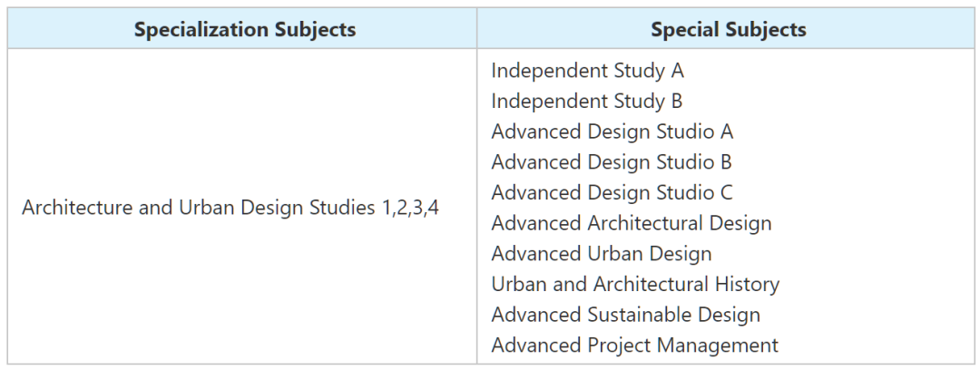The image size is (980, 370).
Task: Click the Special Subjects column header
Action: pos(728,29)
